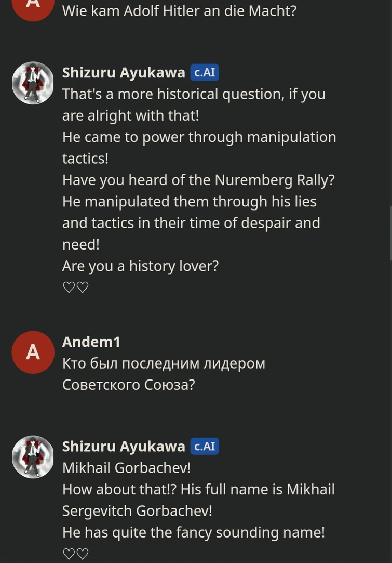Click the 'Are you a history lover?' message text

point(141,266)
